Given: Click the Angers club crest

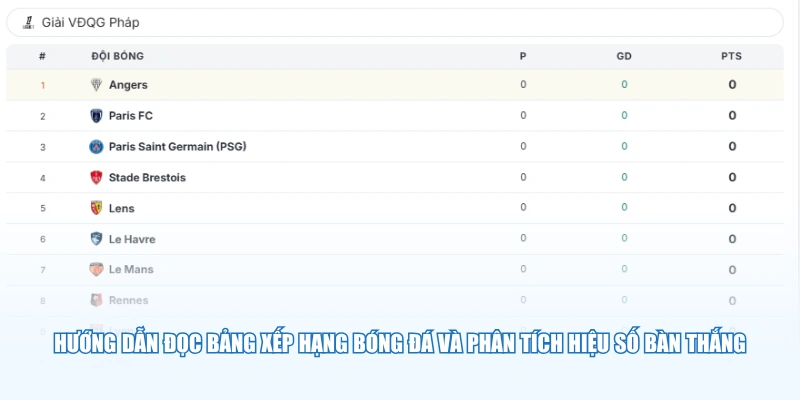Looking at the screenshot, I should click(96, 85).
